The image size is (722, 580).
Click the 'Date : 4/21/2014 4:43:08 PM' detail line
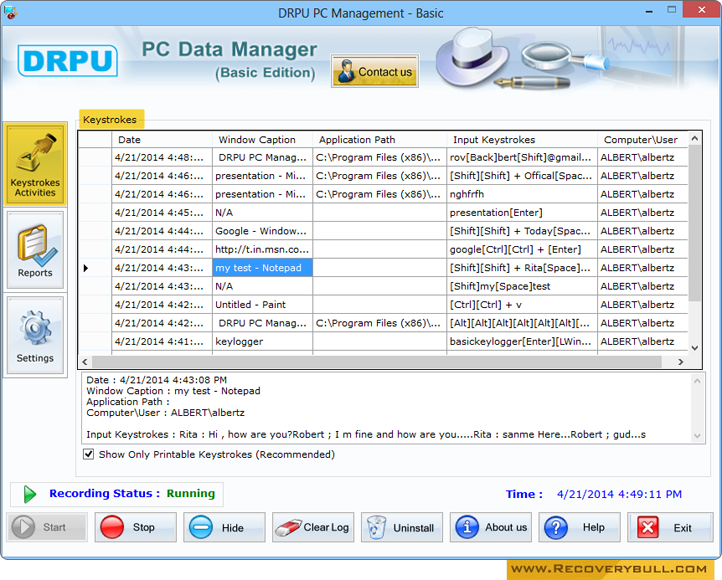tap(157, 380)
